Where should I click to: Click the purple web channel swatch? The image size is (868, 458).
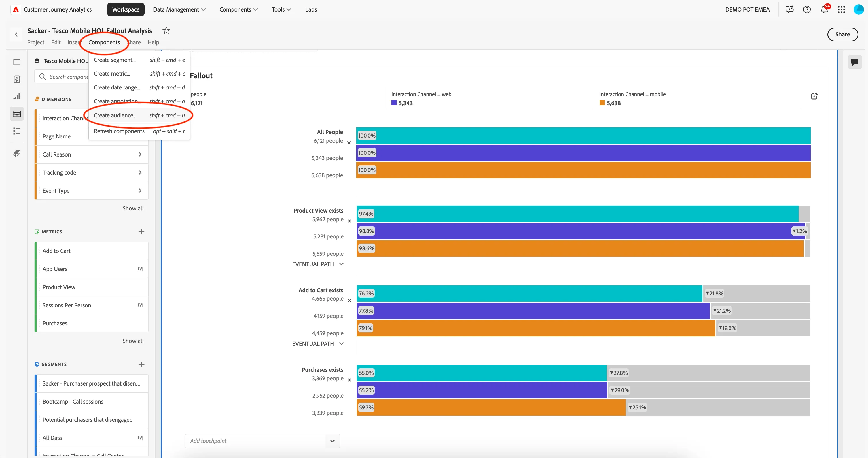click(x=394, y=103)
